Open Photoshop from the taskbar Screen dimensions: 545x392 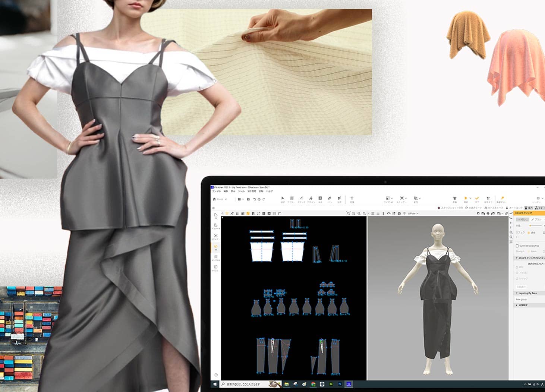point(340,384)
